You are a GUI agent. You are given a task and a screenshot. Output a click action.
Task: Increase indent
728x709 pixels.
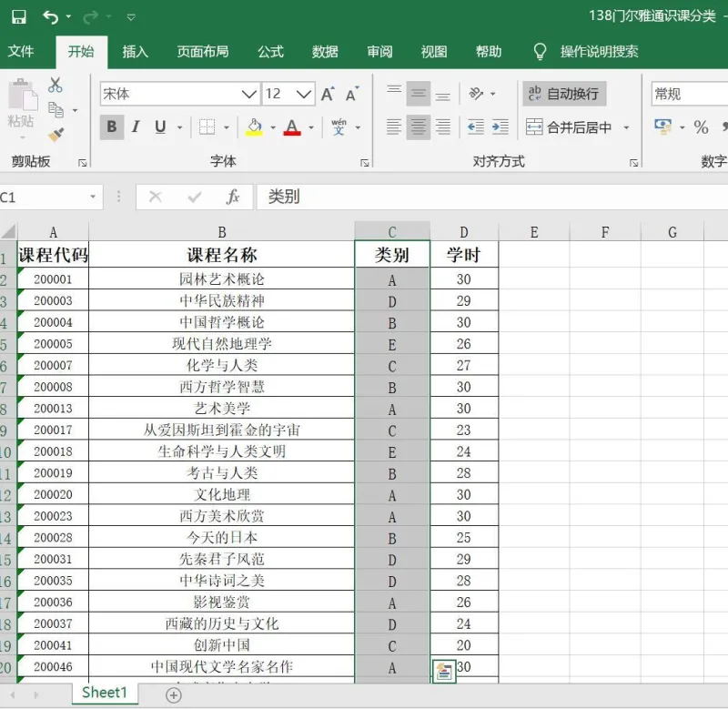tap(500, 127)
